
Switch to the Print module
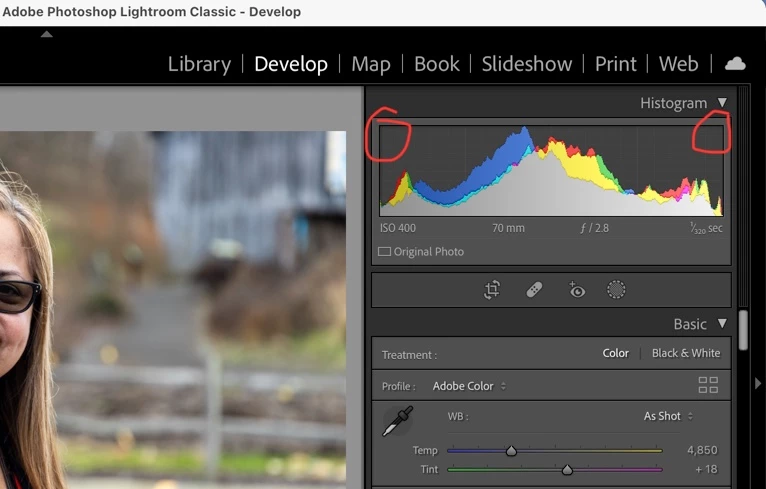616,64
